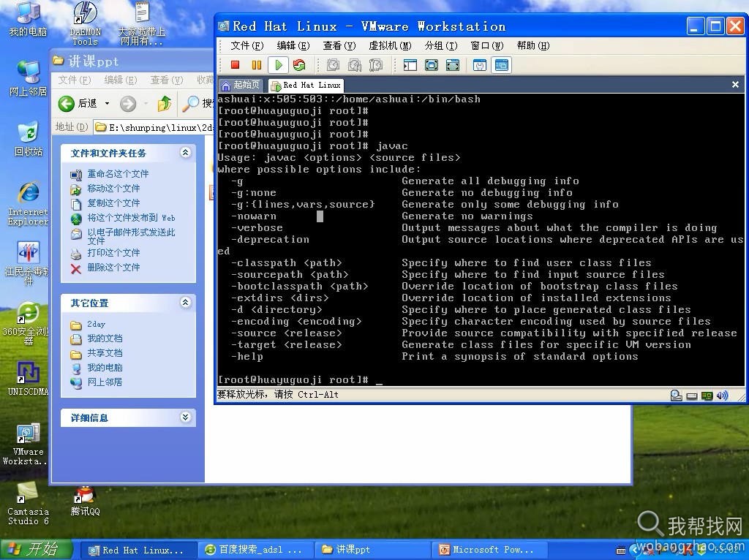Click 重命名这个文件 link
The width and height of the screenshot is (749, 560).
tap(118, 174)
